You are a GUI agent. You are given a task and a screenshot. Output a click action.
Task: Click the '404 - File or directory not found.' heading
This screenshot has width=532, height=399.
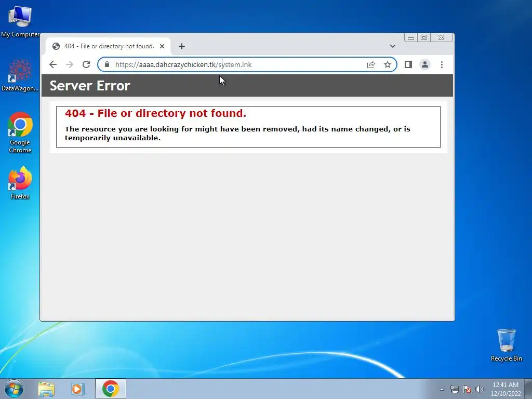click(x=155, y=113)
